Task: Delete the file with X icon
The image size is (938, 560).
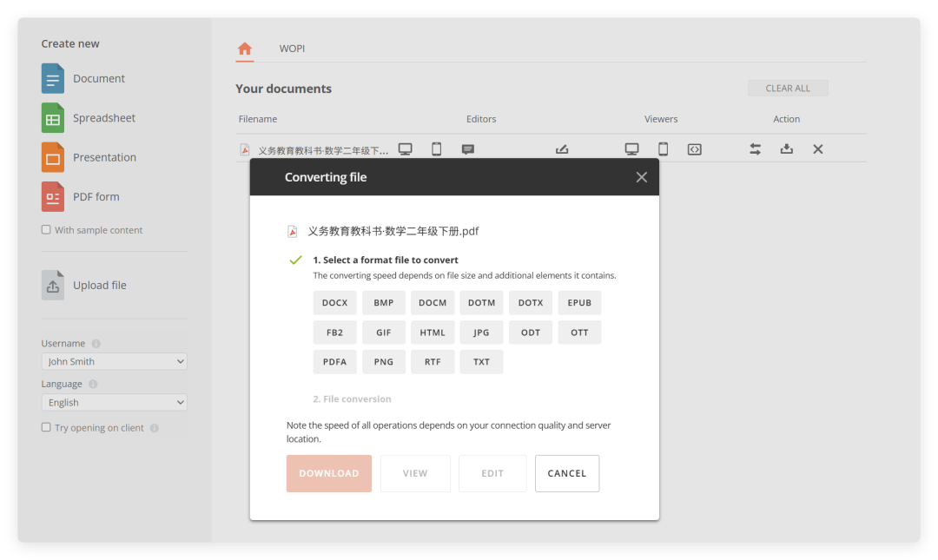Action: click(818, 149)
